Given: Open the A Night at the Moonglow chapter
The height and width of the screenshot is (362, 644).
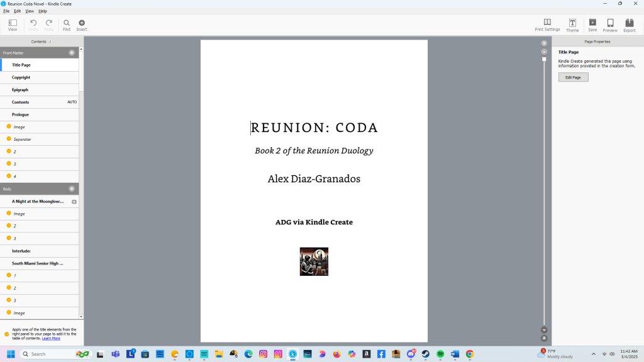Looking at the screenshot, I should coord(38,201).
